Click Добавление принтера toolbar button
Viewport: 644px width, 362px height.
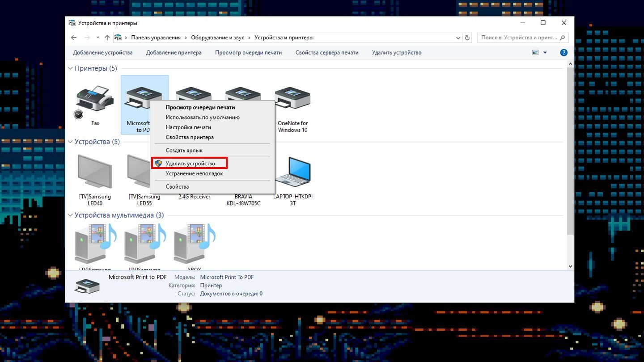pos(174,53)
